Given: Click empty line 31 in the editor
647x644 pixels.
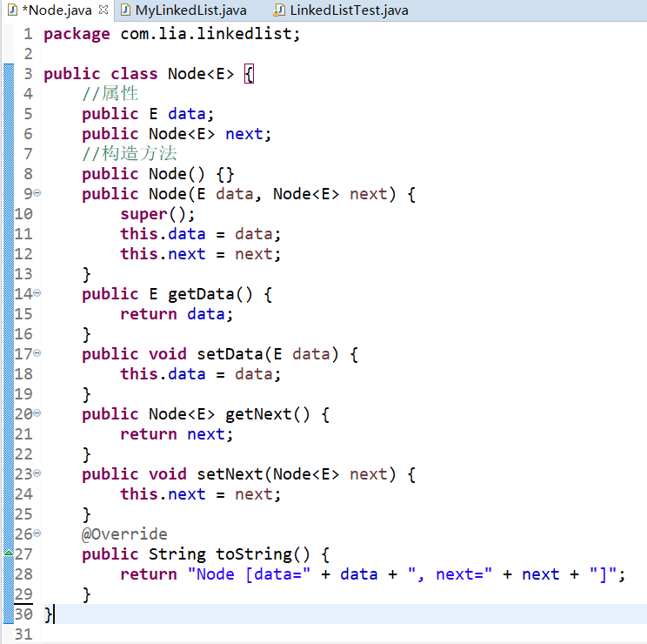Looking at the screenshot, I should tap(343, 634).
